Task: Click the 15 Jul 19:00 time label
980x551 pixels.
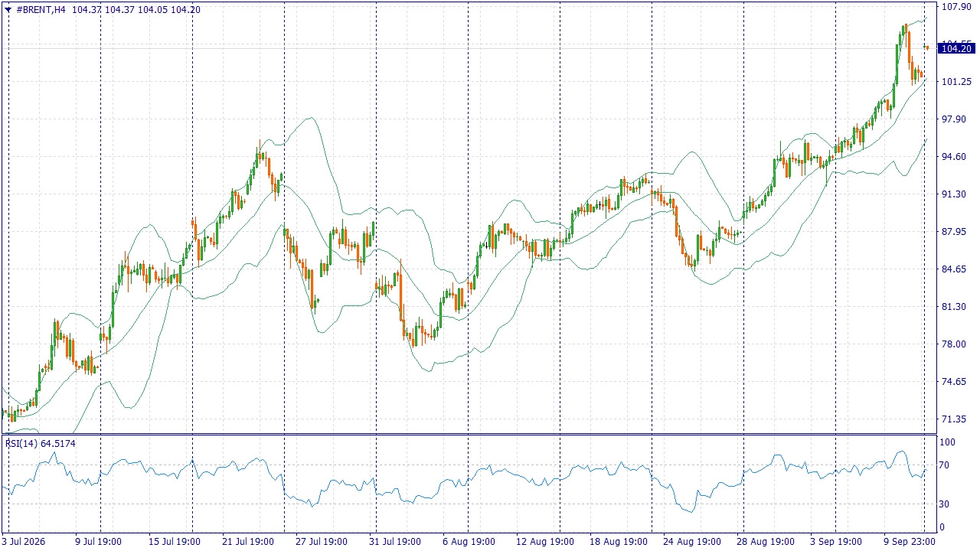Action: (x=174, y=542)
